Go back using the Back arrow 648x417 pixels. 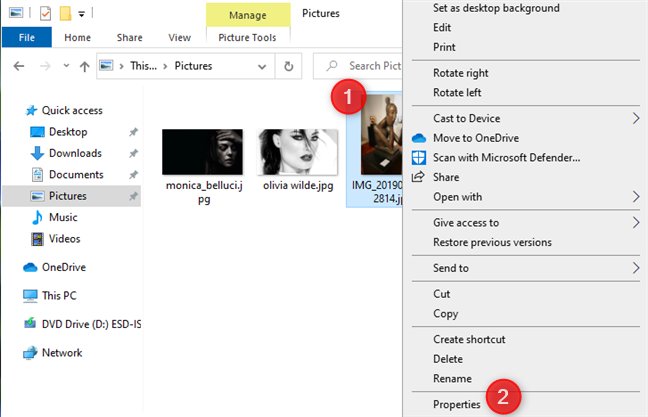click(19, 66)
